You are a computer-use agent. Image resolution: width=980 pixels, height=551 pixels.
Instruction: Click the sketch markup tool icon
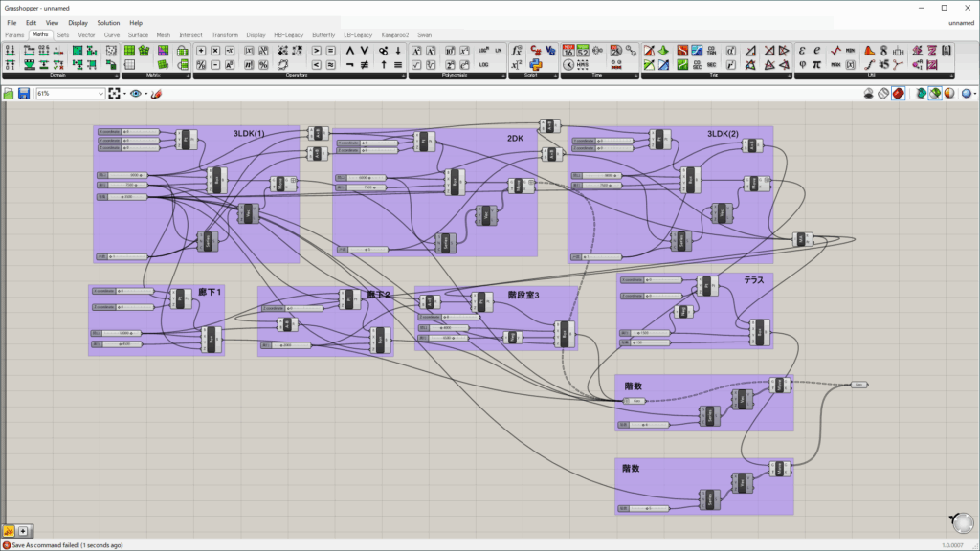[156, 94]
